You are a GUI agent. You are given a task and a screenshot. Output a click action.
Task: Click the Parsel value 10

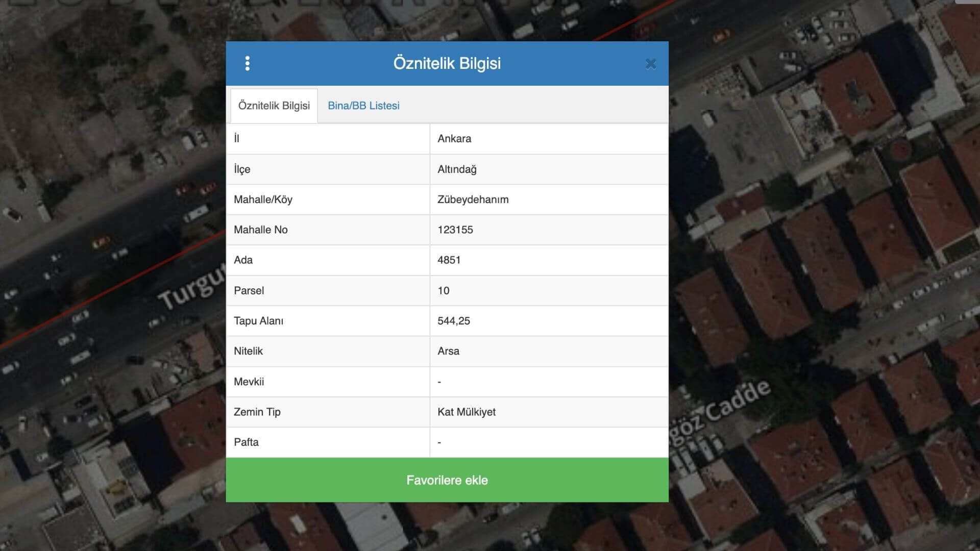[443, 291]
